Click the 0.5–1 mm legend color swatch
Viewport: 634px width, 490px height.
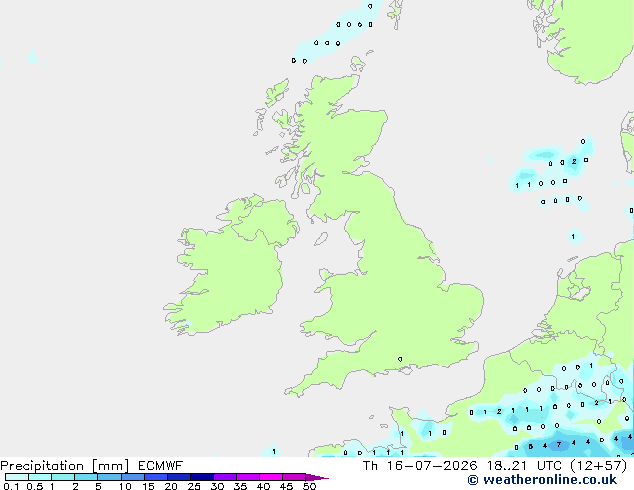[40, 477]
